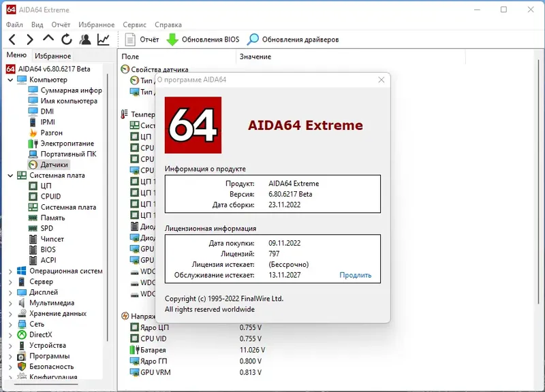Viewport: 545px width, 392px height.
Task: Switch to the Избранное tab
Action: 52,56
